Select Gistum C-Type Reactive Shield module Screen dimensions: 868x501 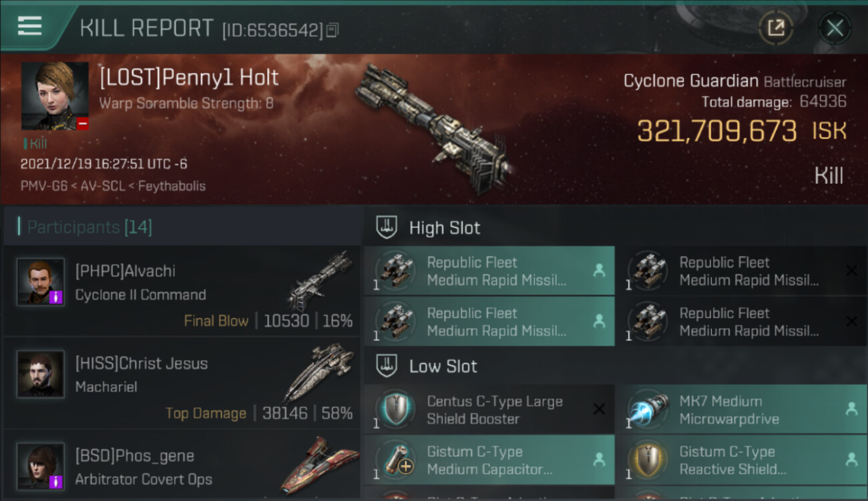[x=742, y=460]
